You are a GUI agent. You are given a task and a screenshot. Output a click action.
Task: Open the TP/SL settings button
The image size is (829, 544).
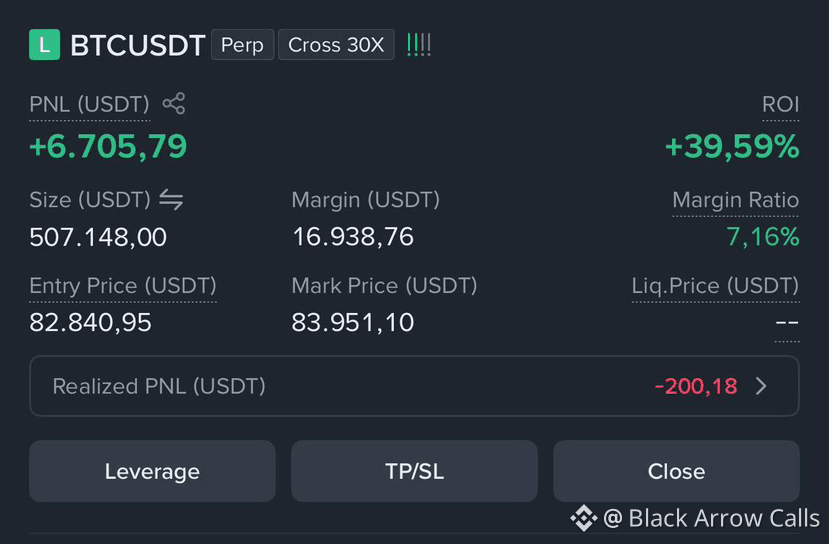click(x=414, y=471)
